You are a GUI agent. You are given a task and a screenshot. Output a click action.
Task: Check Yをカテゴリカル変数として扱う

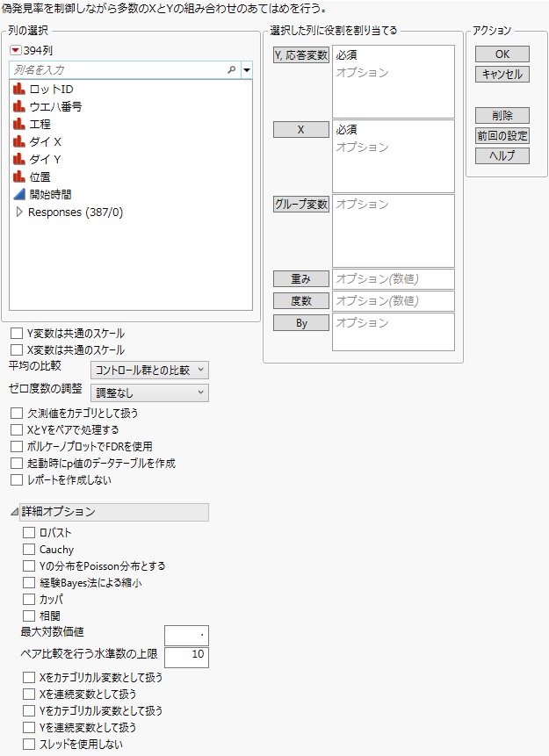29,710
